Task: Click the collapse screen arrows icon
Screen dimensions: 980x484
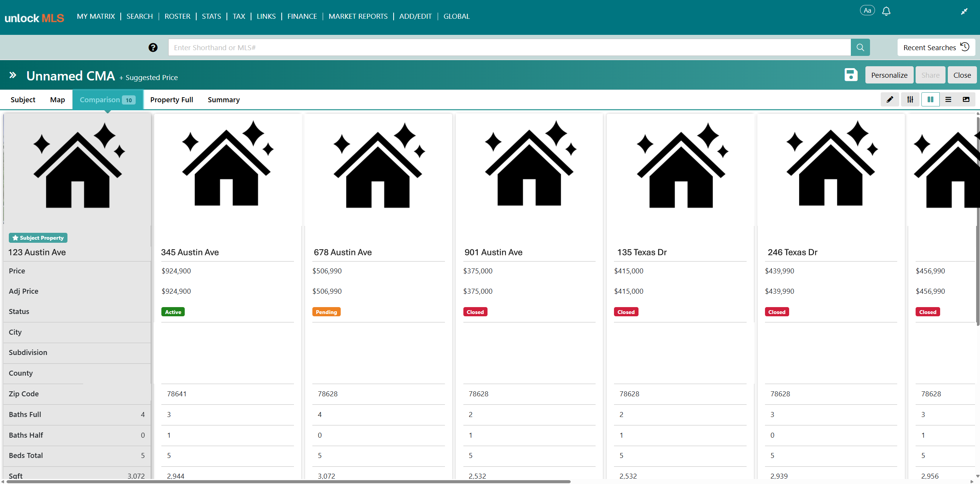Action: [x=964, y=11]
